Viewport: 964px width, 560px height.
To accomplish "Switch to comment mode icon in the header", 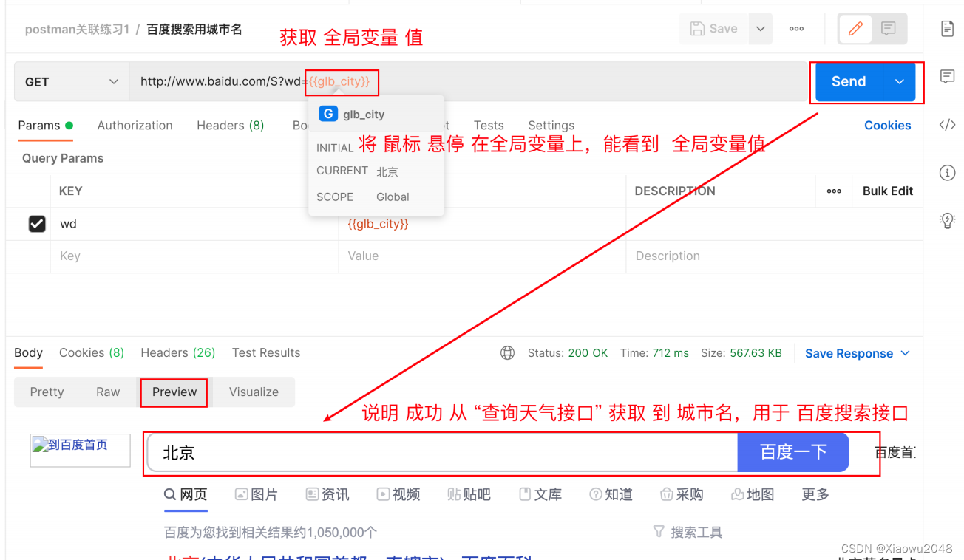I will (x=889, y=29).
